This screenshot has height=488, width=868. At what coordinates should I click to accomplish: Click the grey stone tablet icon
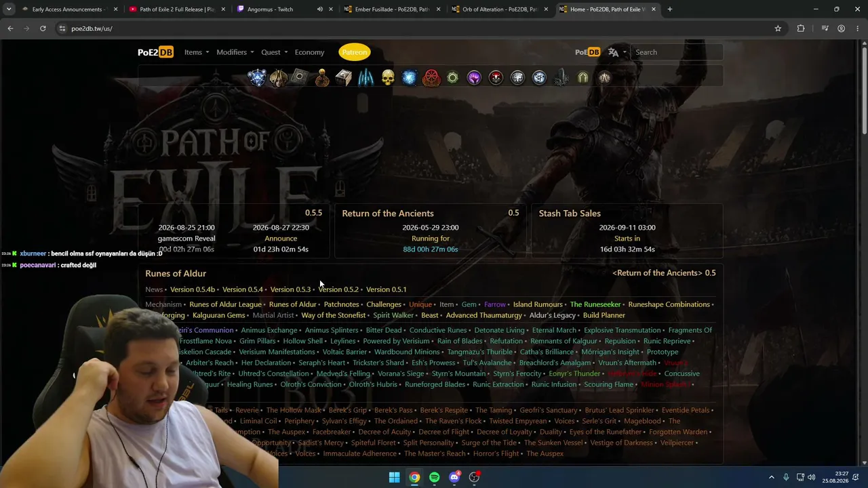300,78
